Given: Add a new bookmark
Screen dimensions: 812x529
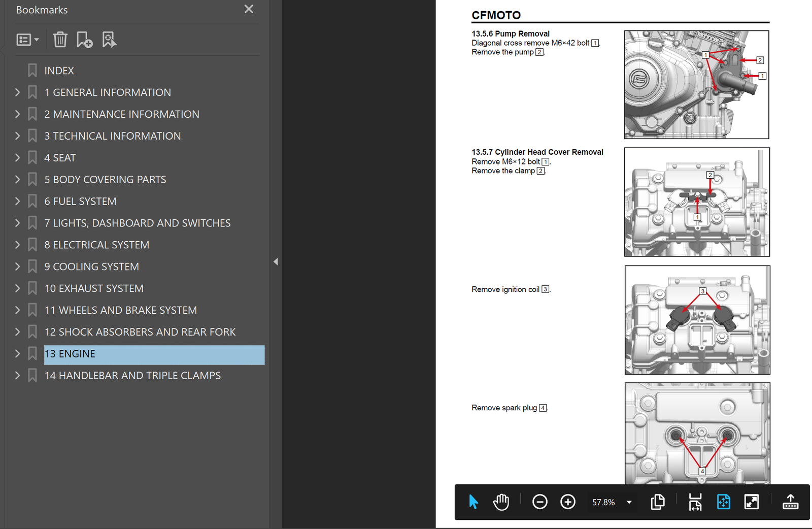Looking at the screenshot, I should pyautogui.click(x=84, y=40).
